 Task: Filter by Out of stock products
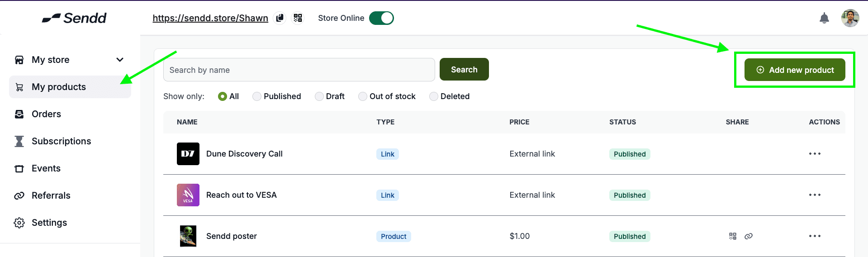[x=363, y=96]
